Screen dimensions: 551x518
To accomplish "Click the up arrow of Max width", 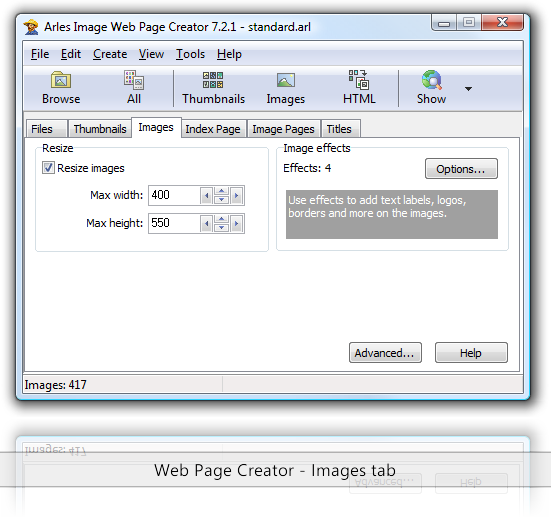I will [x=221, y=191].
